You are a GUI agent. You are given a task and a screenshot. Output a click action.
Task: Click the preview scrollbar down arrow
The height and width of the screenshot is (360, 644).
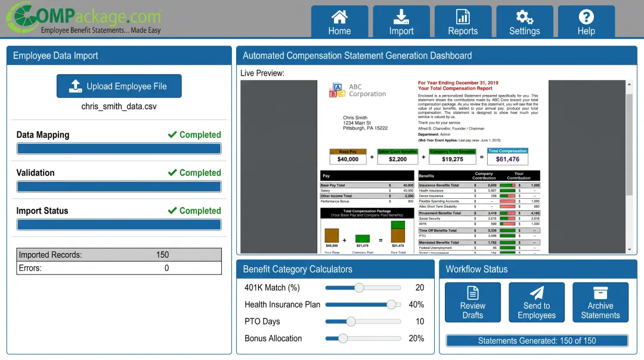tap(629, 250)
